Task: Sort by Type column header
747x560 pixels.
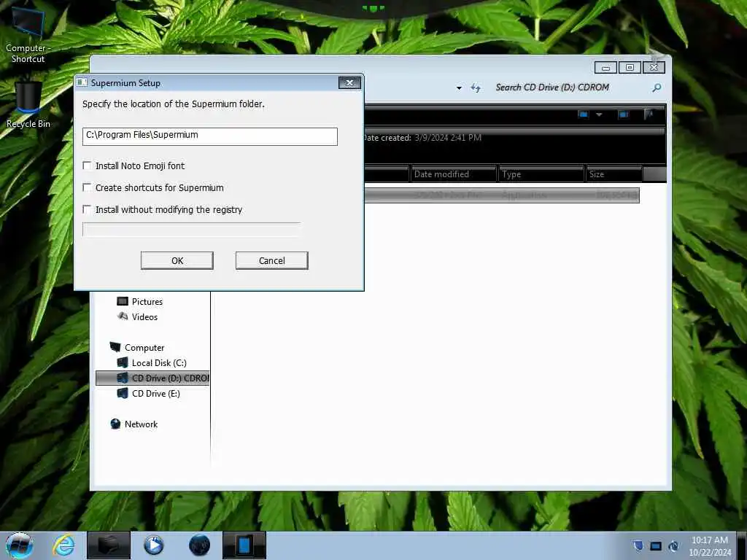Action: (x=541, y=174)
